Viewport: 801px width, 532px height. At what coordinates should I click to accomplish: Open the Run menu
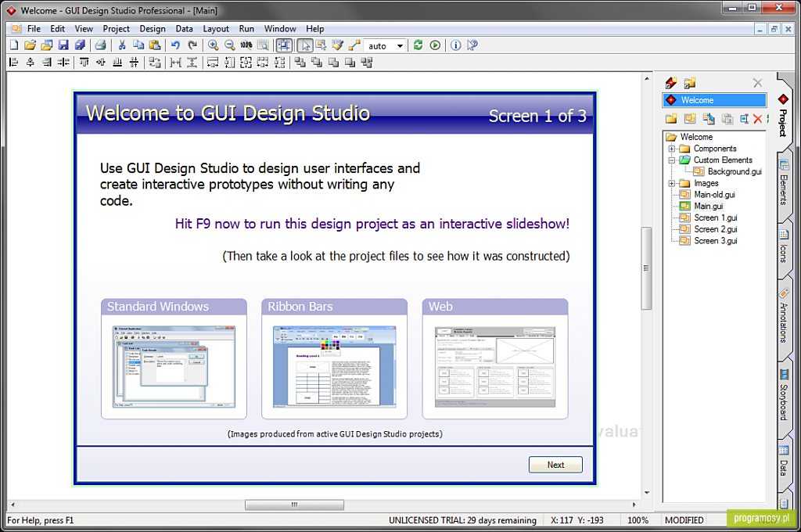[x=246, y=29]
